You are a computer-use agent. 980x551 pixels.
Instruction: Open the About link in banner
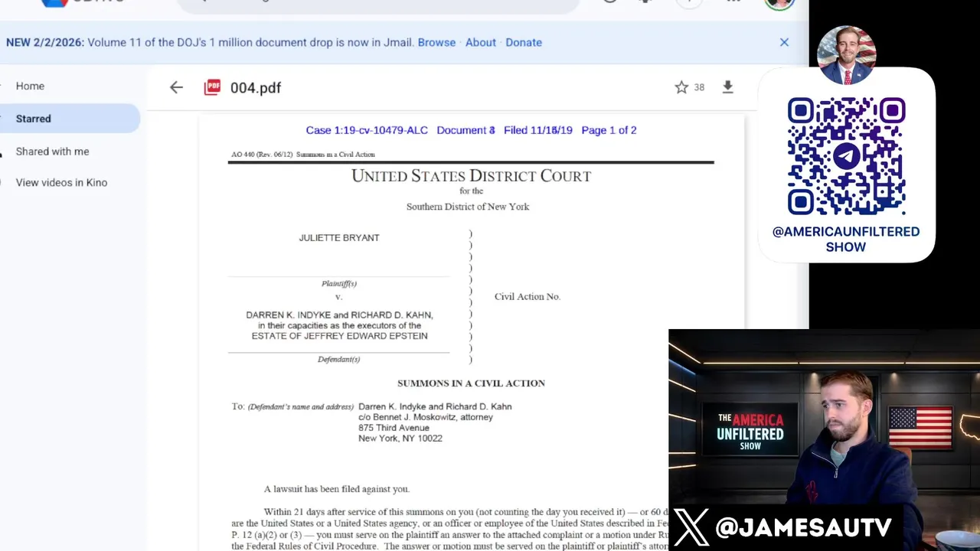pos(481,42)
